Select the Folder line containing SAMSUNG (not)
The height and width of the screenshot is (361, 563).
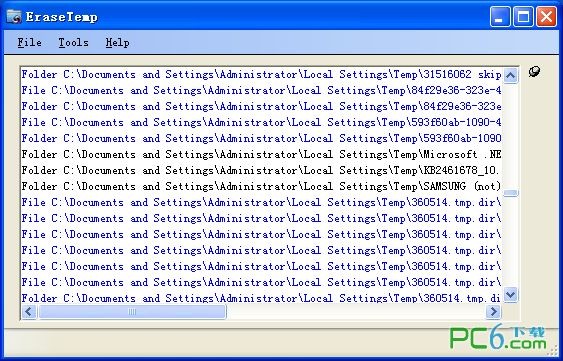[x=261, y=186]
